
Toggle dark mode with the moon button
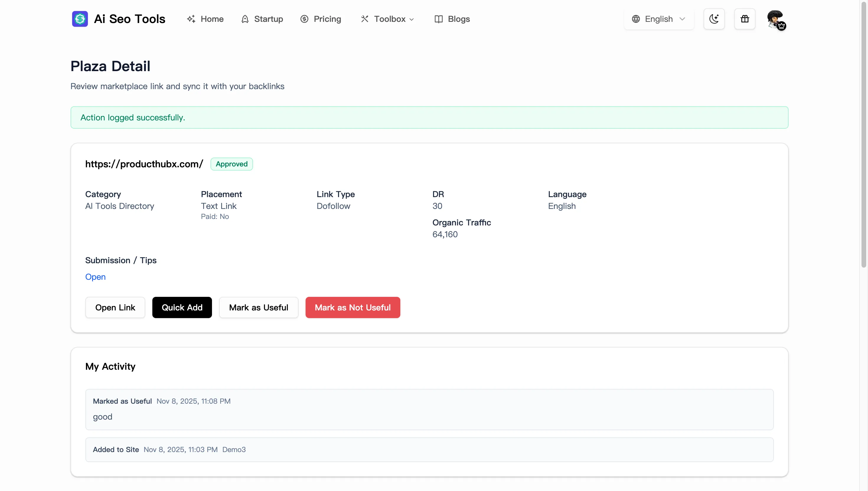(714, 19)
